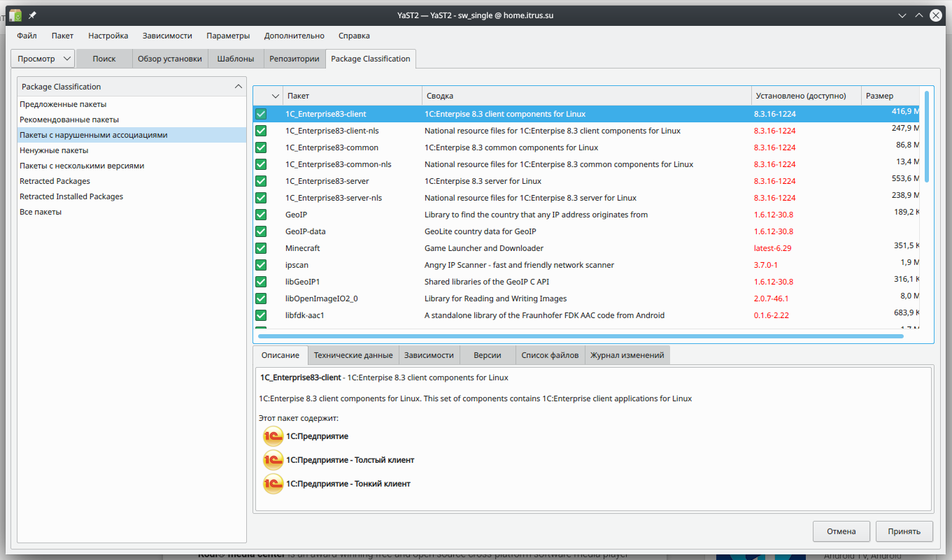Toggle status checkbox for 1C_Enterprise83-client-nls

pyautogui.click(x=261, y=131)
